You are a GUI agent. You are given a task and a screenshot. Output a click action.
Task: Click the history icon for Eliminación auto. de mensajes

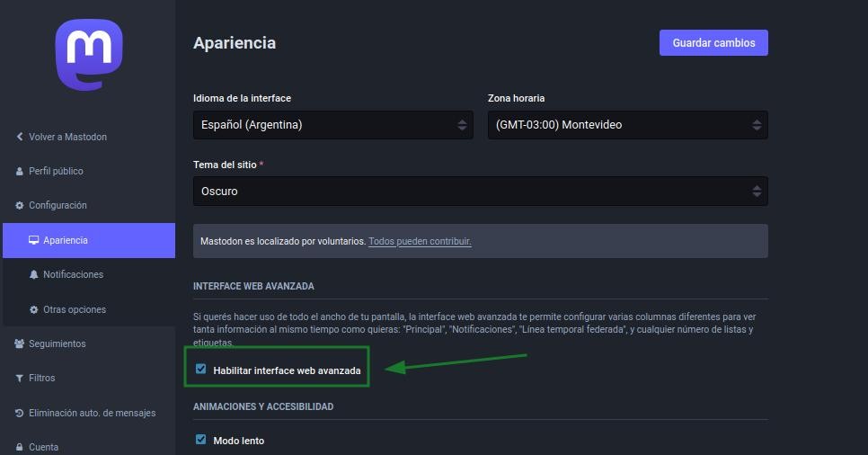point(20,414)
